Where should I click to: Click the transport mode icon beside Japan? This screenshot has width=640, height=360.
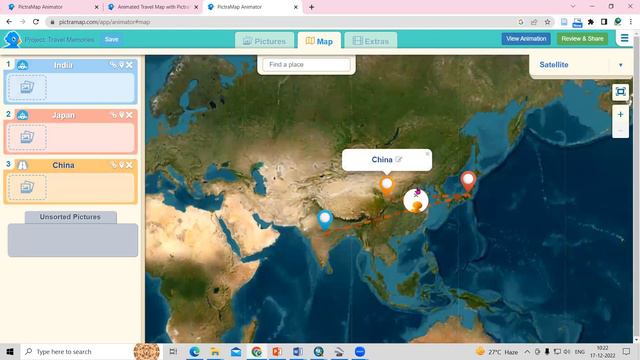click(x=22, y=116)
